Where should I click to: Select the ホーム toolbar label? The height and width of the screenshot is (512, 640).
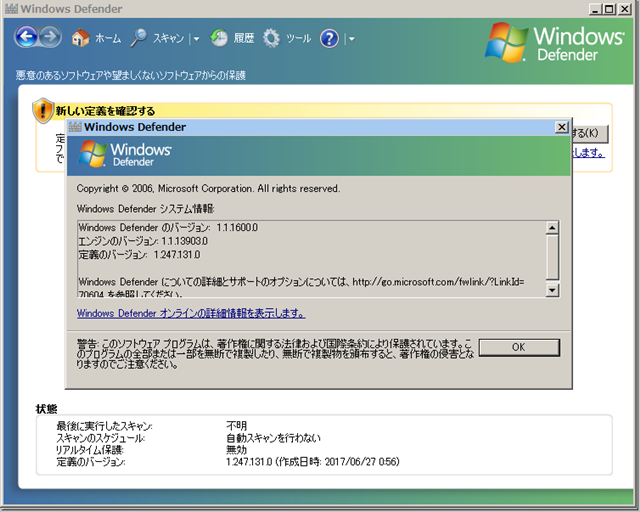coord(108,38)
